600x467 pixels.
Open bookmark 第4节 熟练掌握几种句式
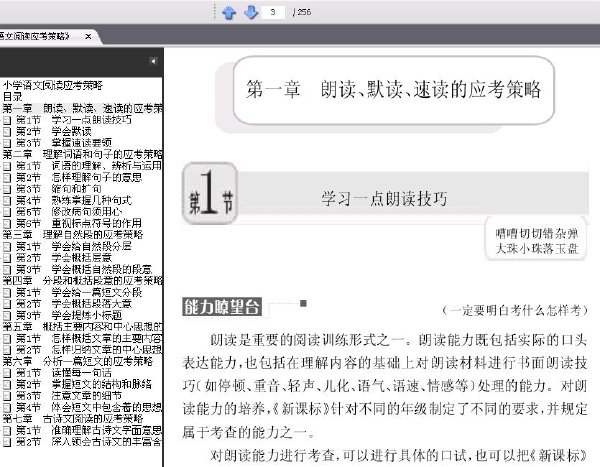pyautogui.click(x=74, y=200)
